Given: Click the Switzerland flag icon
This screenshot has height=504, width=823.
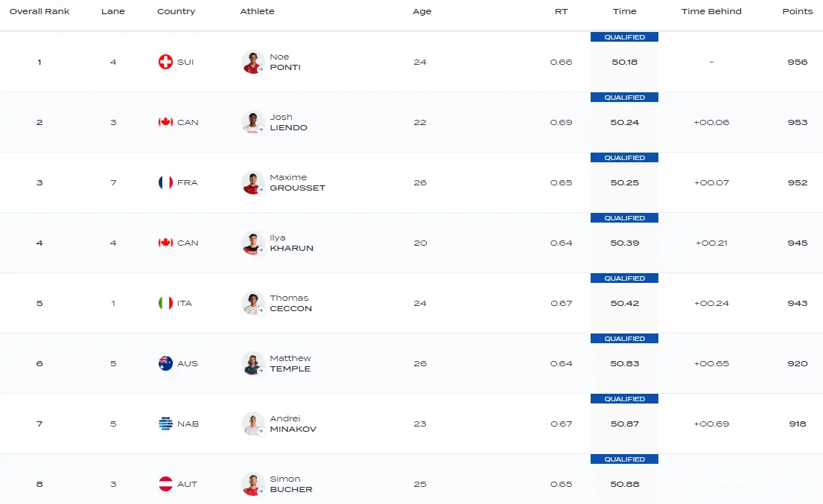Looking at the screenshot, I should coord(165,62).
